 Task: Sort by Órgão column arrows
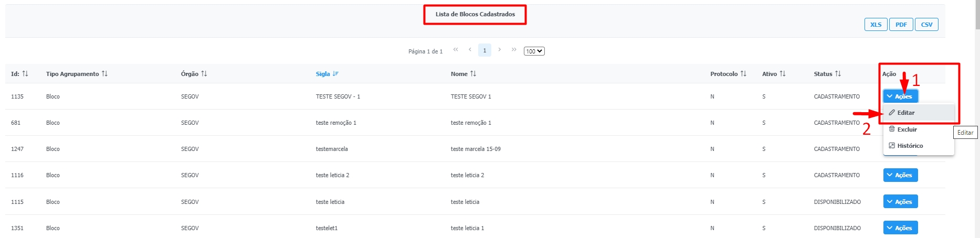(204, 74)
